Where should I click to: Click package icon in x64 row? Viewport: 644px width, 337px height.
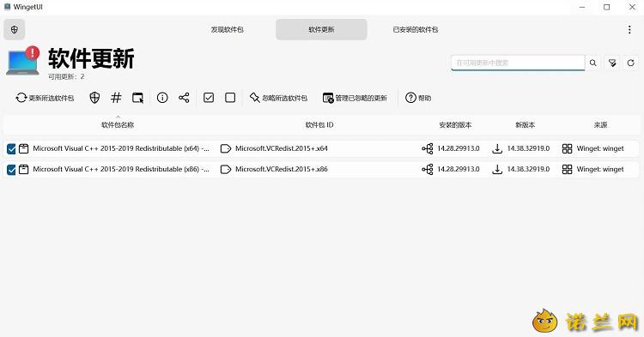point(24,148)
